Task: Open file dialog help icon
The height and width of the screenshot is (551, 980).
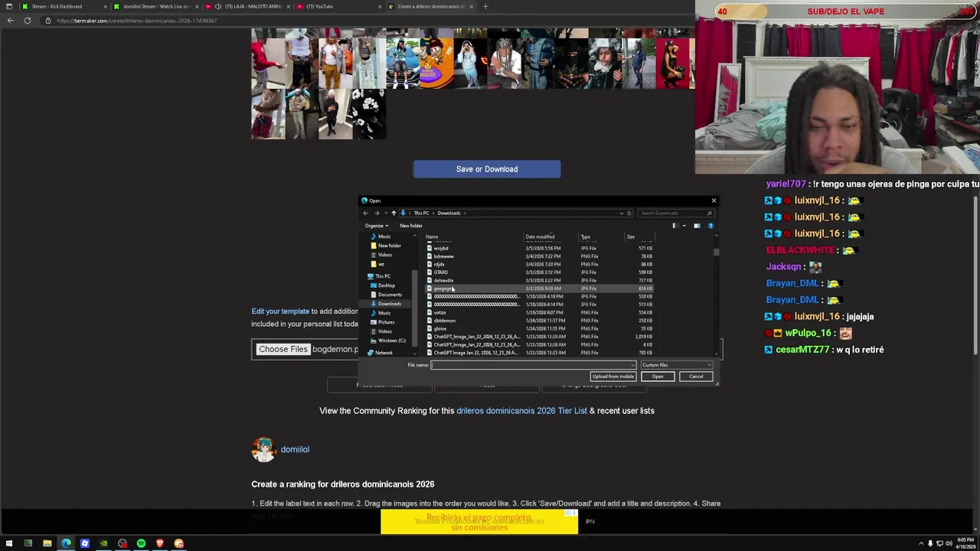Action: click(x=710, y=226)
